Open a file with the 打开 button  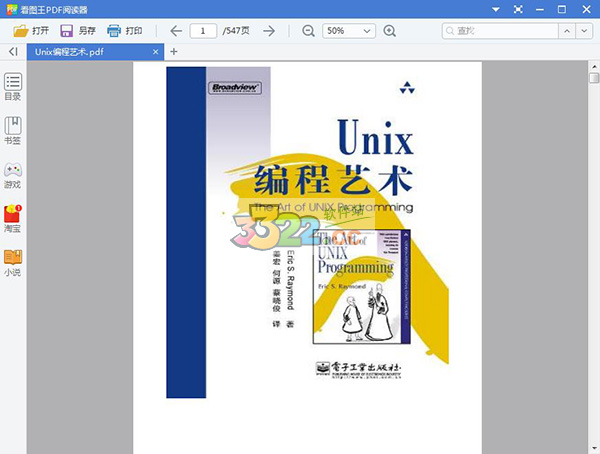(31, 31)
